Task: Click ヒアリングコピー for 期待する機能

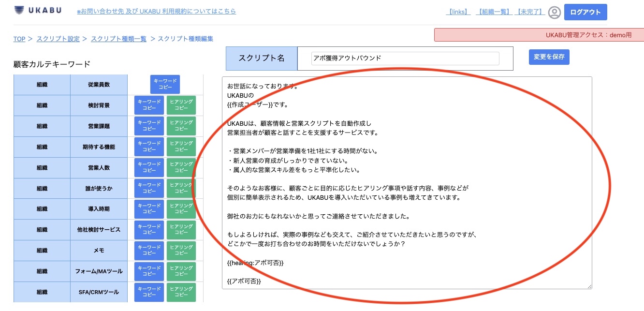Action: tap(181, 147)
